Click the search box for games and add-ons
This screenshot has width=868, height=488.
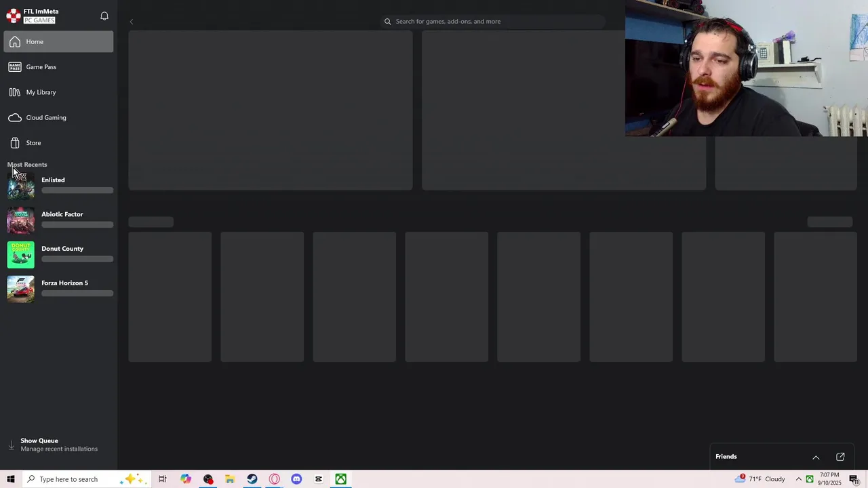tap(494, 21)
